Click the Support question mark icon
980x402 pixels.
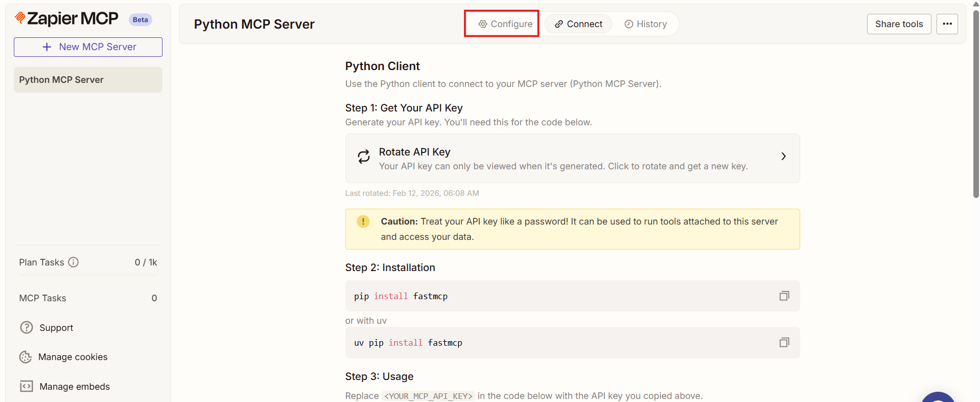pos(27,328)
